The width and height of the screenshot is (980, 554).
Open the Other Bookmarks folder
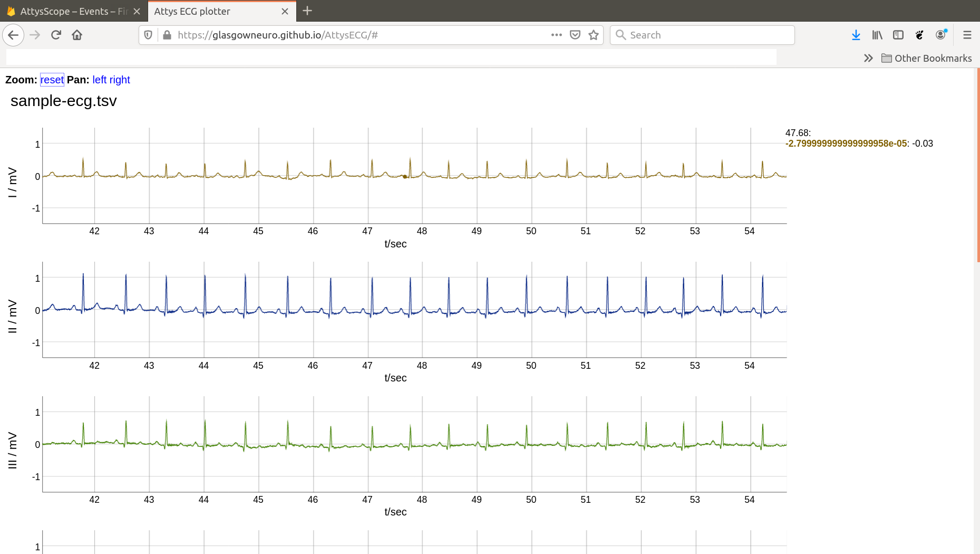pyautogui.click(x=927, y=58)
